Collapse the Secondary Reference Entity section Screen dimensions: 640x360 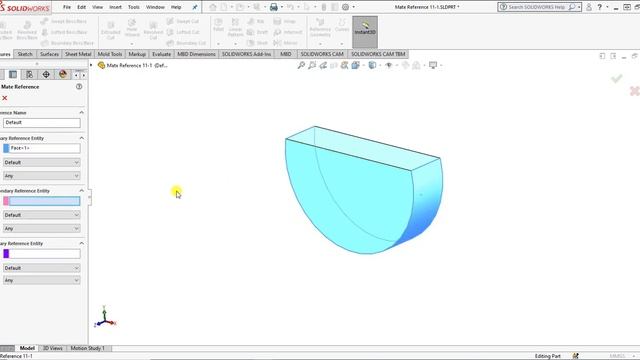click(82, 191)
